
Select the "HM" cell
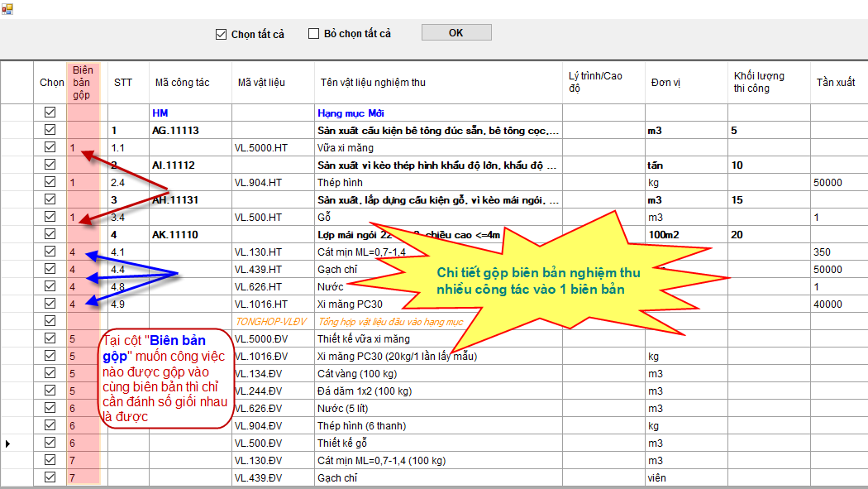[190, 113]
